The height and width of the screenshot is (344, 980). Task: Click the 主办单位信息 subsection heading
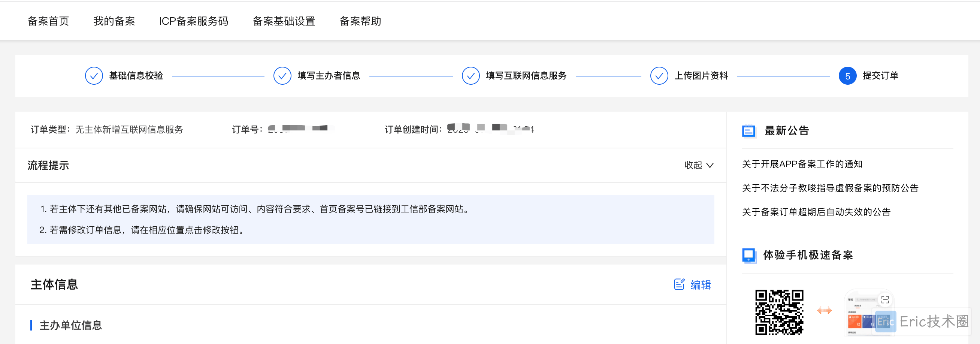[71, 326]
